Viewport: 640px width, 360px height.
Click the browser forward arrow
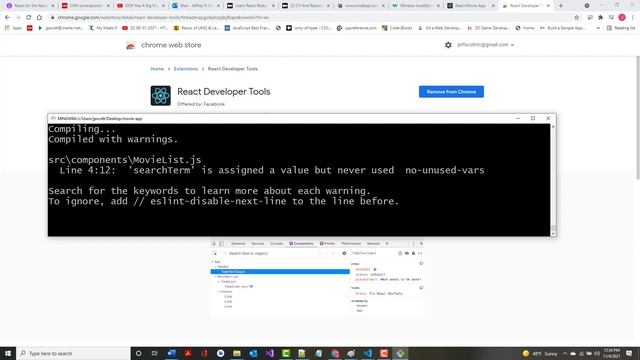tap(18, 18)
